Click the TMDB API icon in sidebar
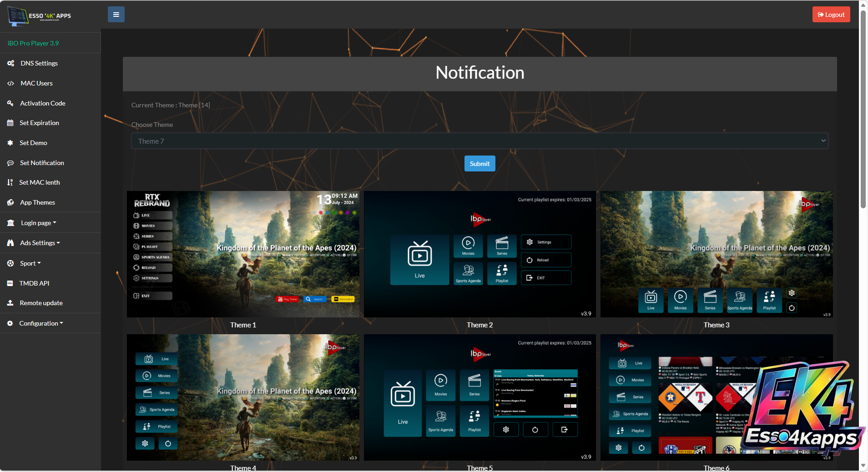Screen dimensions: 868x472 [x=10, y=283]
